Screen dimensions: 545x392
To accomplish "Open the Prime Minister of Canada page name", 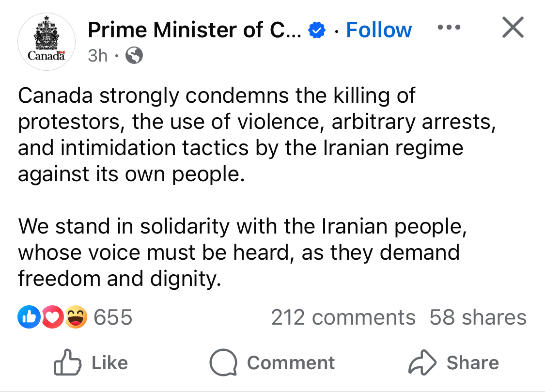I will click(x=195, y=30).
